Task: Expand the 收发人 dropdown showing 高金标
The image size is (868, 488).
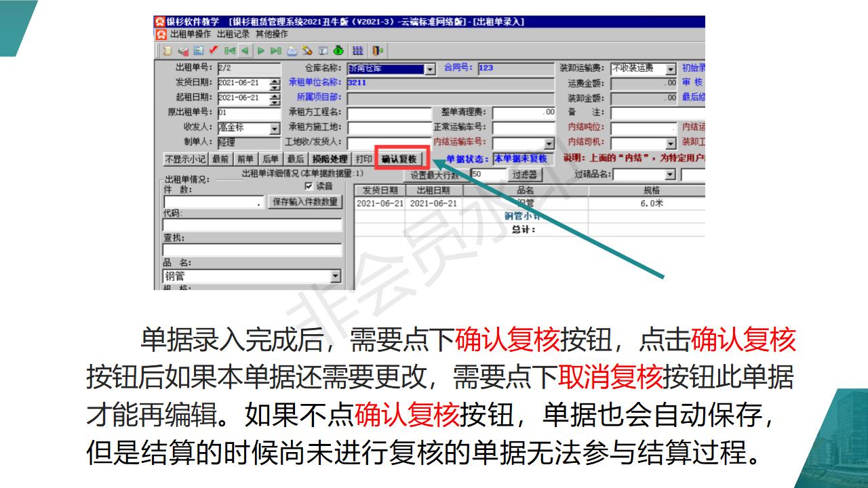Action: [274, 127]
